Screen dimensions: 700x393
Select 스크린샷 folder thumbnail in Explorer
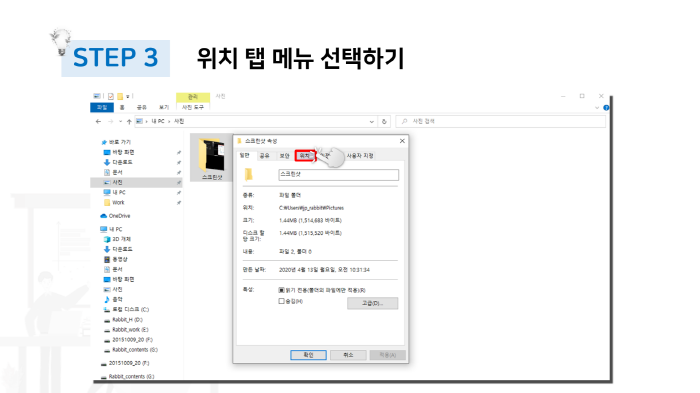[x=212, y=157]
